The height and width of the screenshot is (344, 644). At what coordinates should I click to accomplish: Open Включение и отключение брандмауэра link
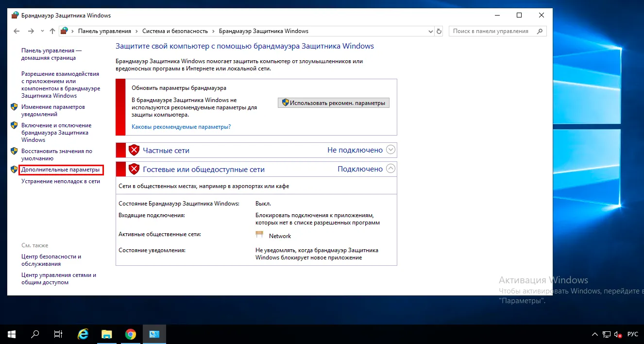pyautogui.click(x=56, y=133)
